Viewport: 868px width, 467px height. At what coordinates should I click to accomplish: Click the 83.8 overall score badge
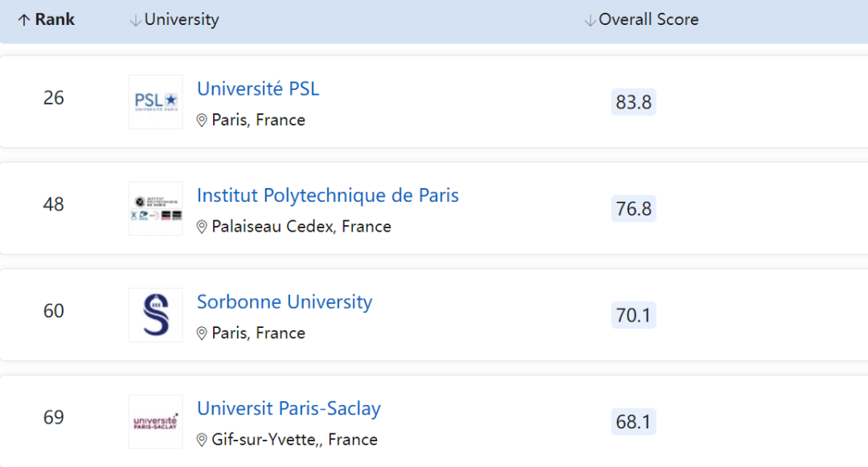click(633, 102)
